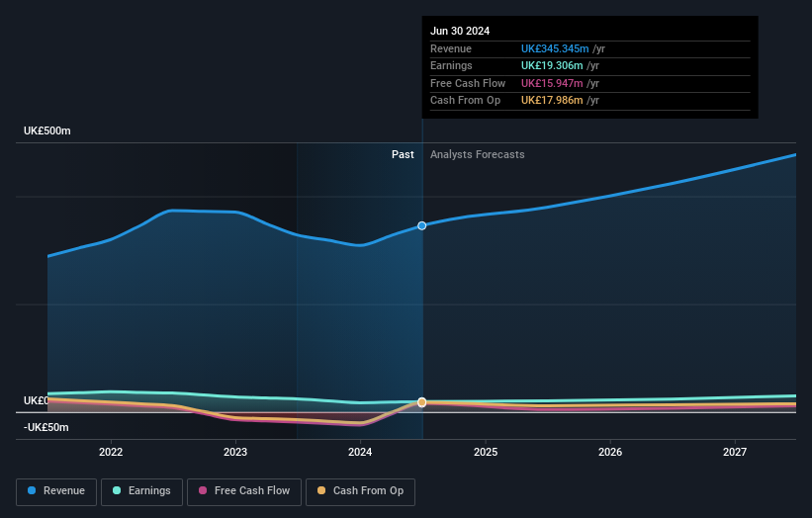This screenshot has width=812, height=518.
Task: Select the 2027 x-axis label
Action: pos(734,452)
